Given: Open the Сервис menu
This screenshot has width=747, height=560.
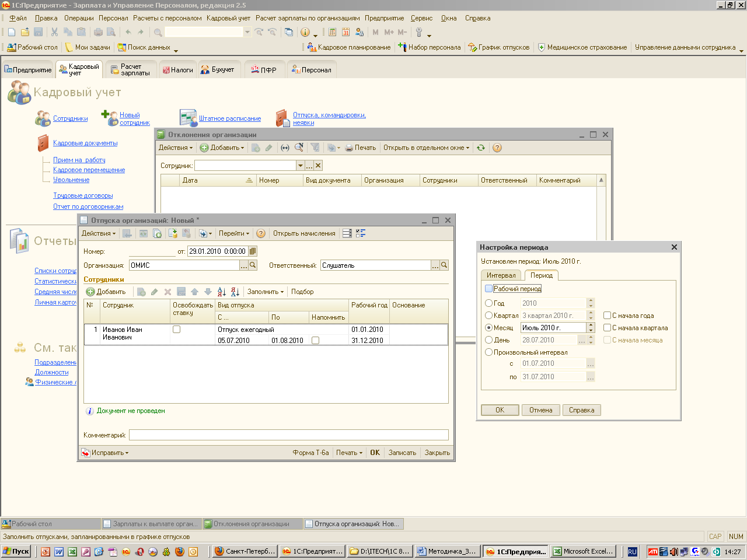Looking at the screenshot, I should 421,18.
